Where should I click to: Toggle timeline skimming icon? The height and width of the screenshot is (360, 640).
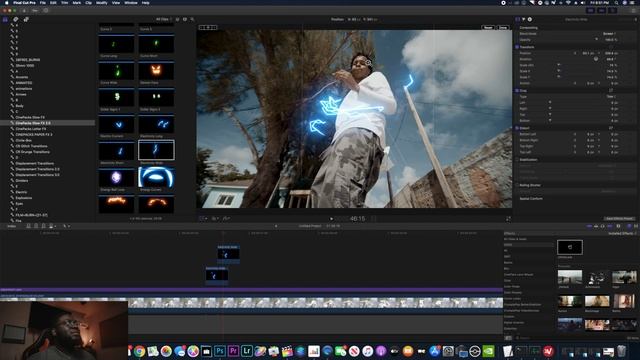589,226
